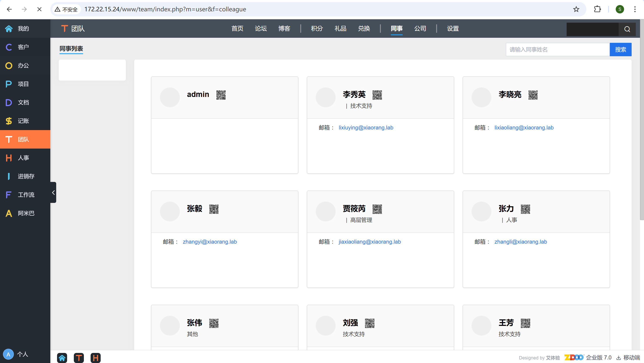Select the 同事 colleagues tab
Viewport: 644px width, 363px height.
[x=397, y=29]
